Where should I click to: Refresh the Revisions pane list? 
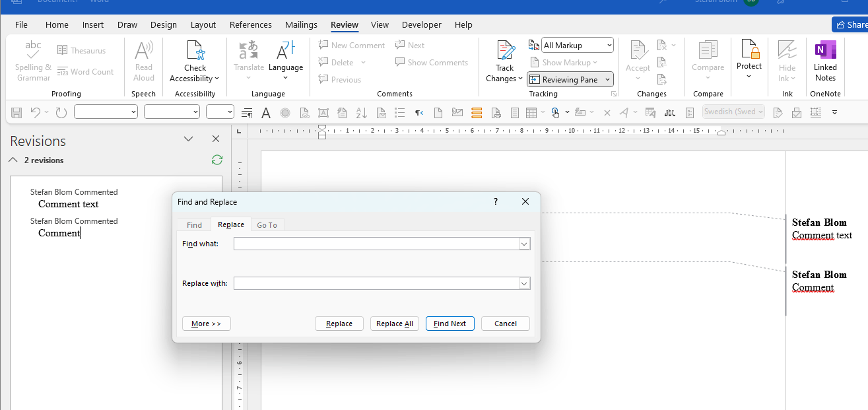pos(217,160)
